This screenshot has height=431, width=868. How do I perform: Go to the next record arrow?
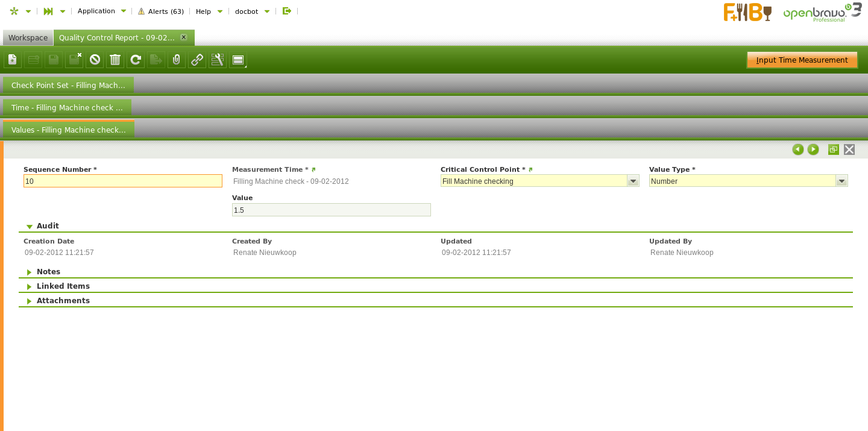[x=813, y=149]
